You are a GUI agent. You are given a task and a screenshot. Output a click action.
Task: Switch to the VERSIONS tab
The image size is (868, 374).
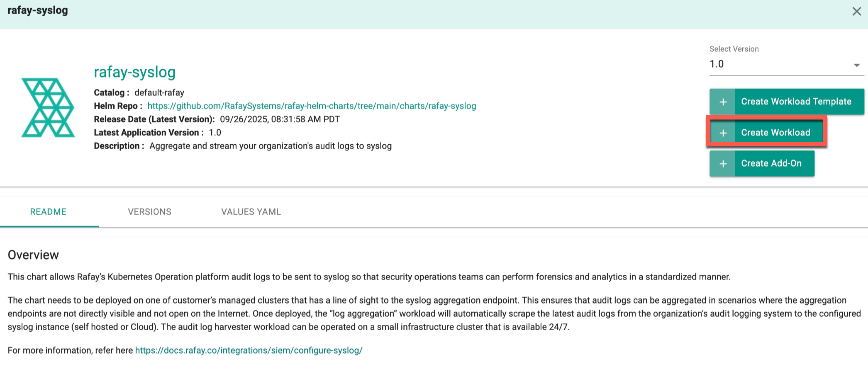click(149, 211)
